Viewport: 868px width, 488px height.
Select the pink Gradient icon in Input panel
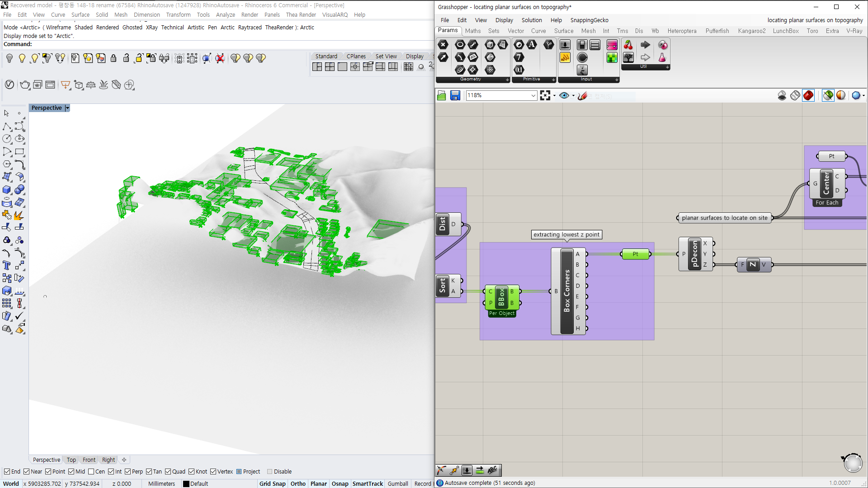[612, 45]
